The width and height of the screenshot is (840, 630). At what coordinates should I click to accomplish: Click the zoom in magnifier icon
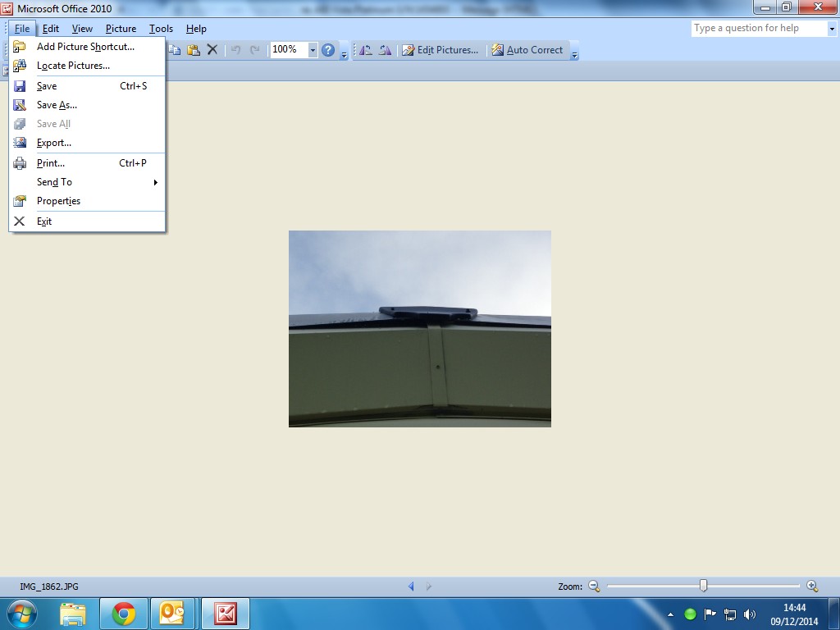click(812, 586)
